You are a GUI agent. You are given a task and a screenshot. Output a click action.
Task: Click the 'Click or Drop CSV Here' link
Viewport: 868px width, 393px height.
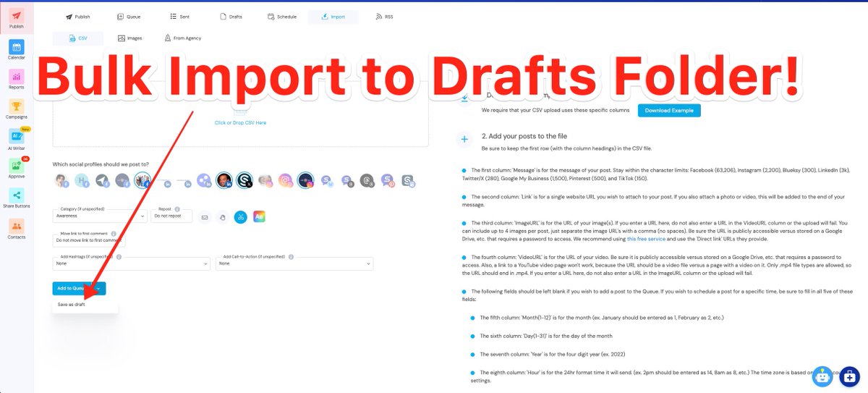tap(240, 123)
